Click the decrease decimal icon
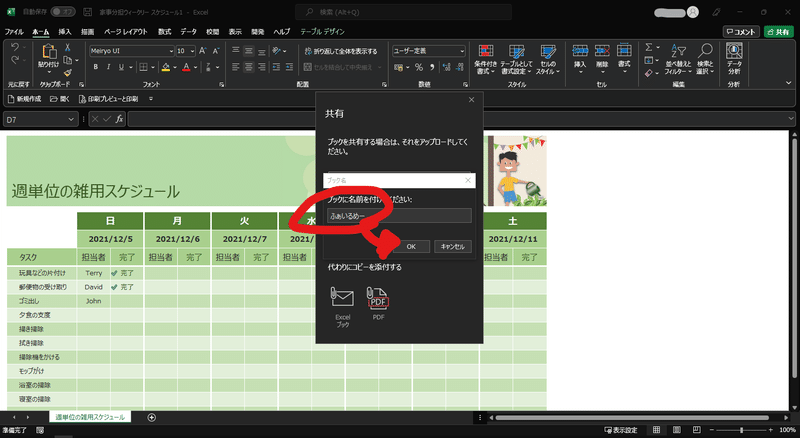Viewport: 800px width, 438px height. (459, 67)
